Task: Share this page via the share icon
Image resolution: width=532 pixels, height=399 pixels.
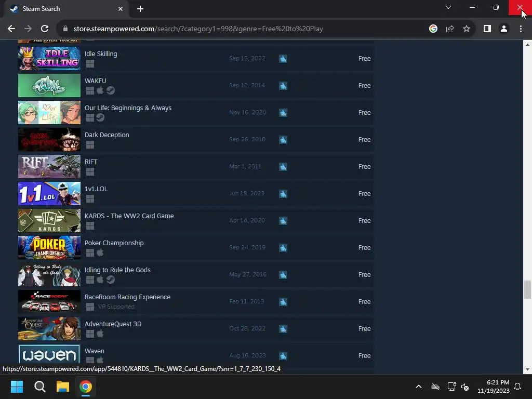Action: pos(450,29)
